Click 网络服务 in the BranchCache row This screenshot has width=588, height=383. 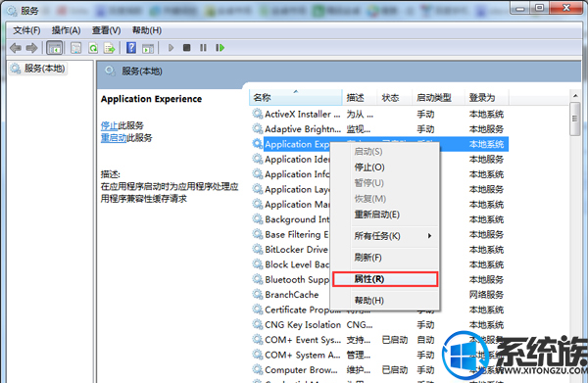coord(486,295)
